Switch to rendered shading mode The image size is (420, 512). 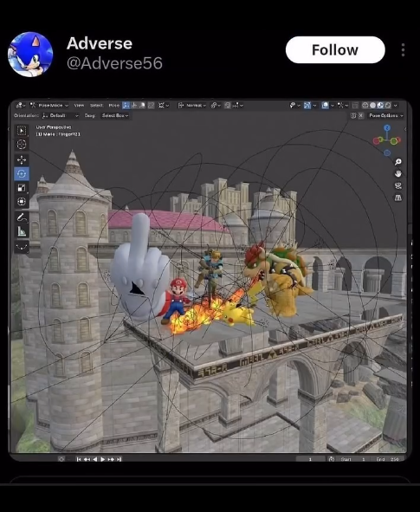[388, 105]
